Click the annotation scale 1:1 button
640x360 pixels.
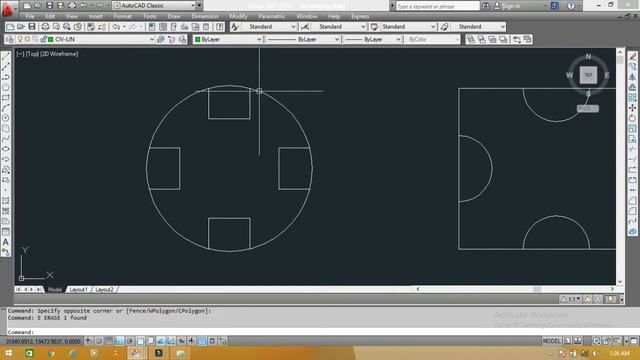coord(571,299)
